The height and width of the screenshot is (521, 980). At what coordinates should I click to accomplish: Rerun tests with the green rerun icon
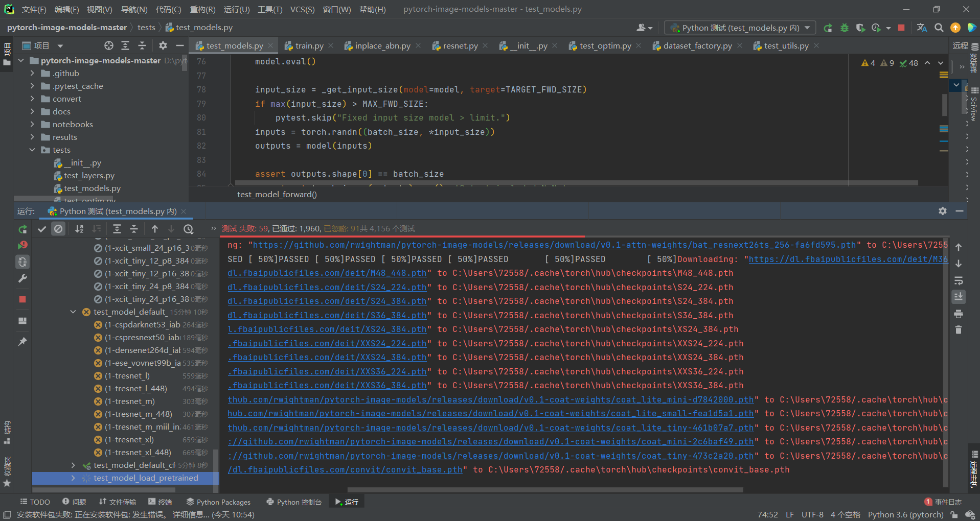(22, 229)
